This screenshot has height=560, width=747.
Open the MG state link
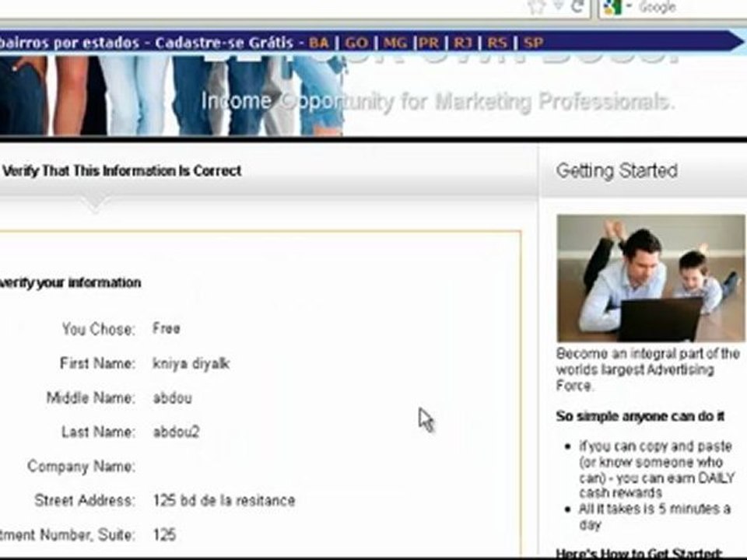(x=395, y=43)
